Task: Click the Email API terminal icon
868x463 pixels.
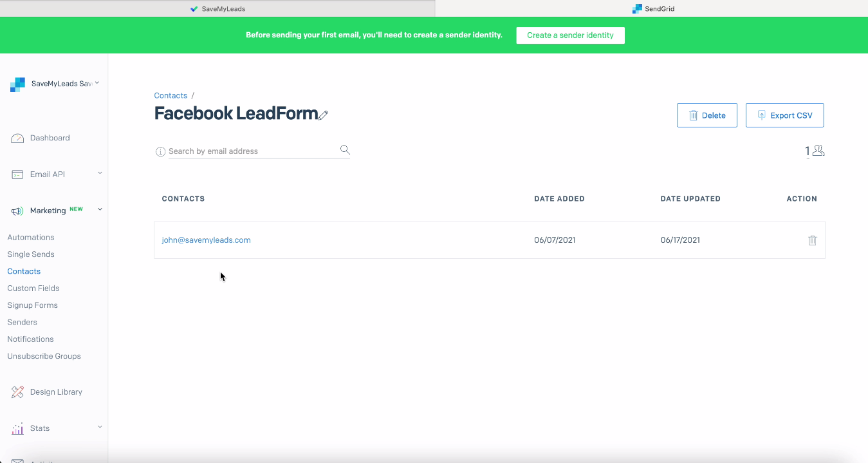Action: tap(17, 175)
